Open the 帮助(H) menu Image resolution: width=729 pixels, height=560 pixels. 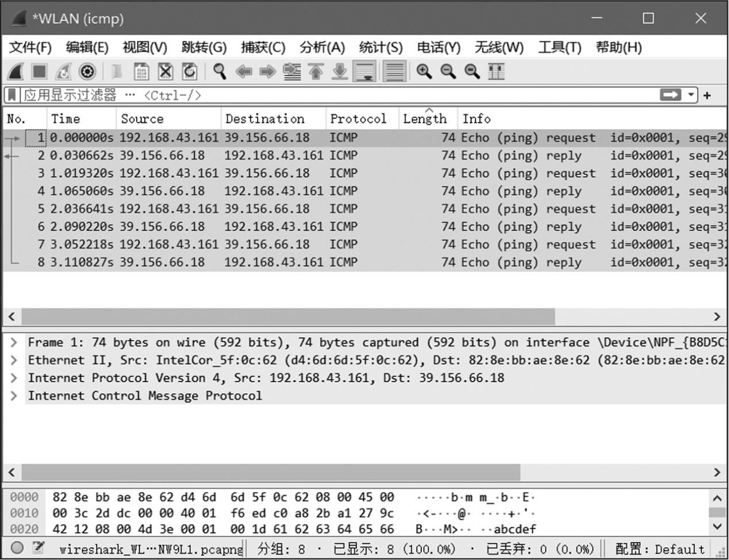pyautogui.click(x=619, y=47)
